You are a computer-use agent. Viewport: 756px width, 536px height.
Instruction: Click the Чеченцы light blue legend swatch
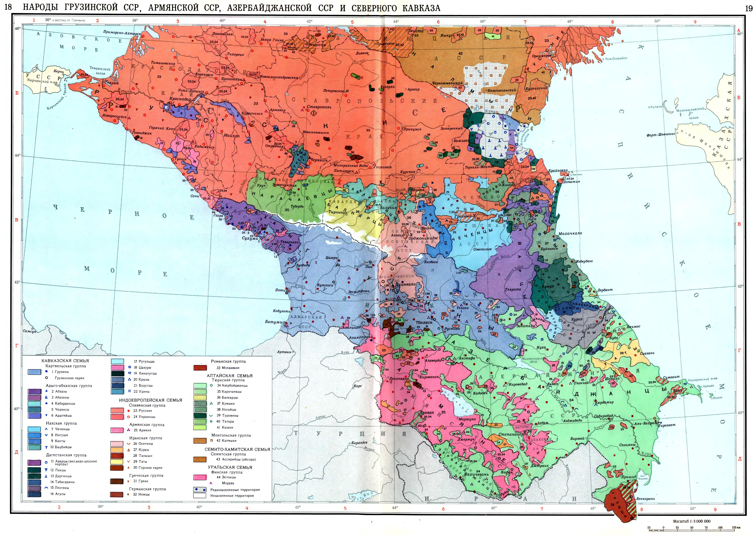pyautogui.click(x=34, y=429)
